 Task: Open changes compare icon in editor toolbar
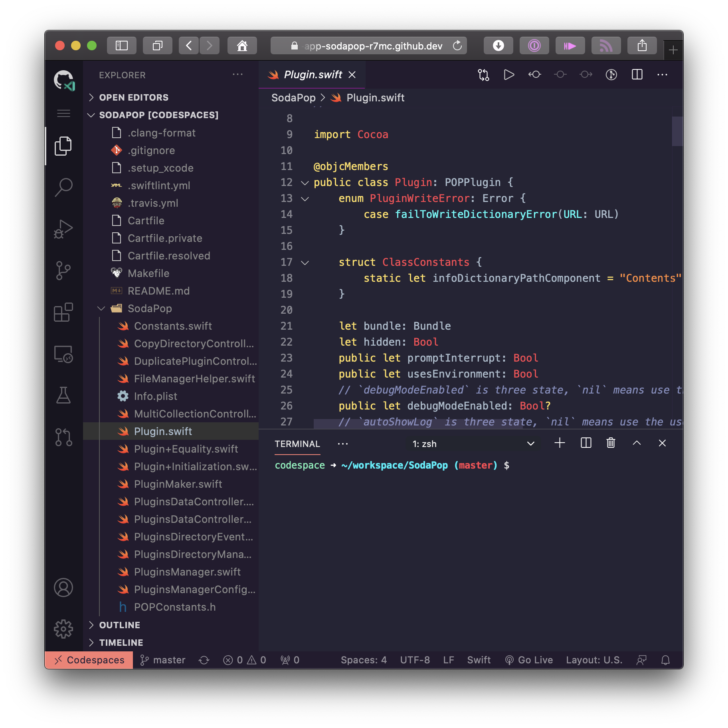[x=483, y=75]
